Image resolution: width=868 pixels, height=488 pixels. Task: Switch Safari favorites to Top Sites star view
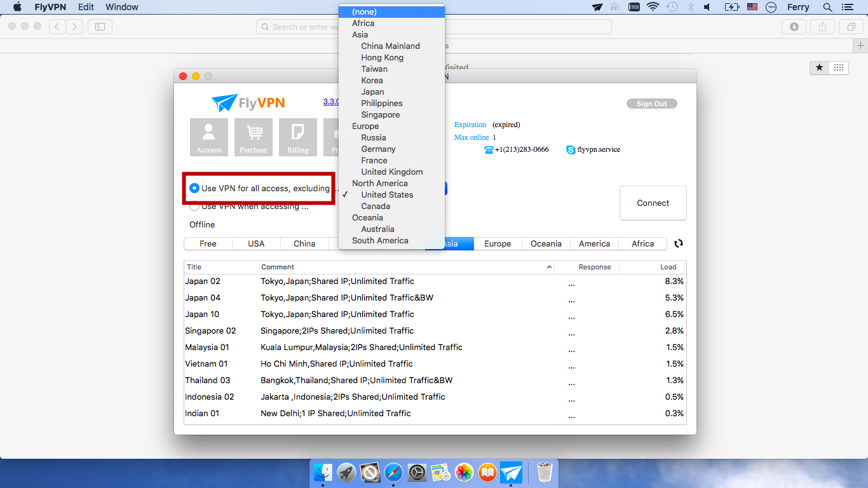820,67
